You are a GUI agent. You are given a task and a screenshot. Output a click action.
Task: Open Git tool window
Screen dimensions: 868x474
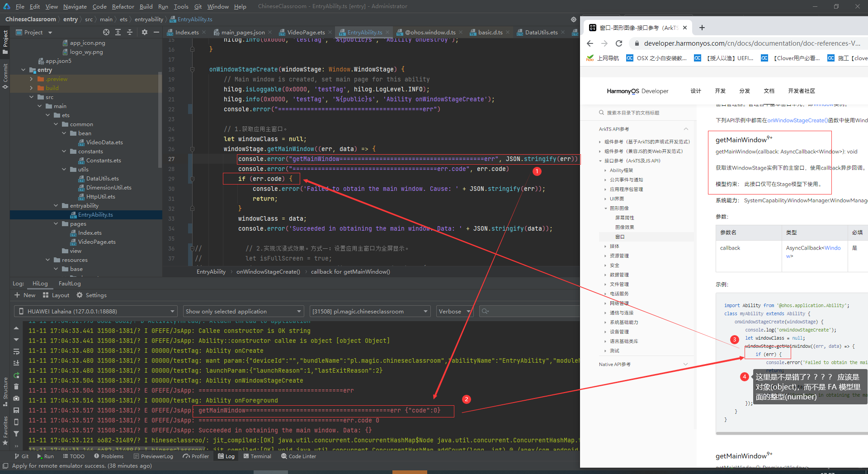(21, 456)
